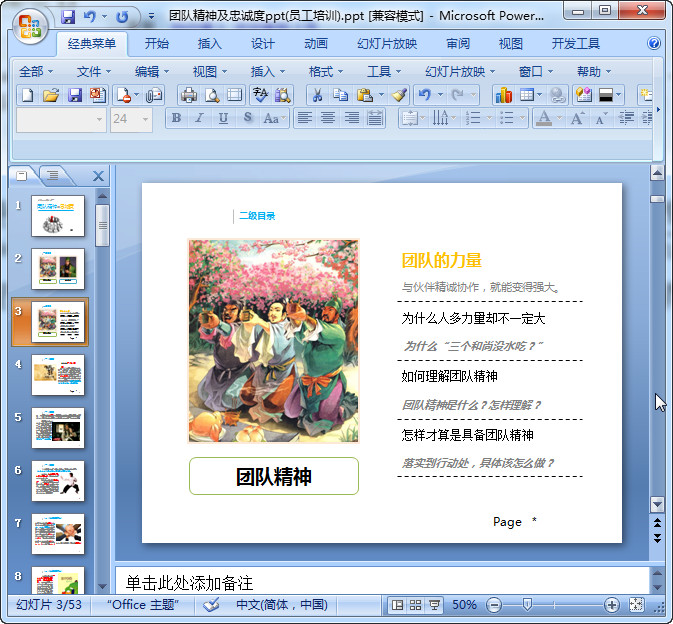Screen dimensions: 673x624
Task: Click the Help question mark icon
Action: [x=654, y=43]
